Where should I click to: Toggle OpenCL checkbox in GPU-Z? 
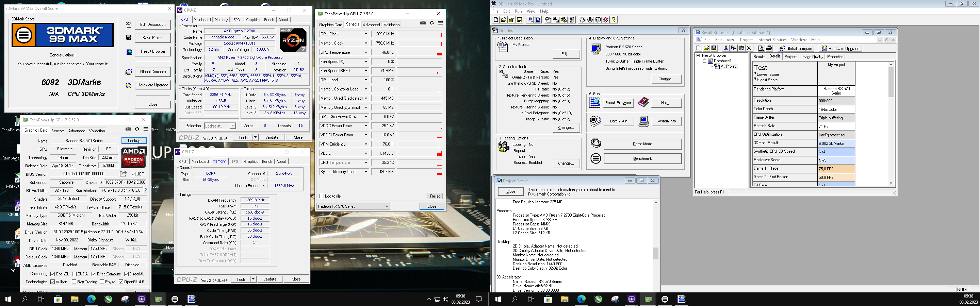(53, 274)
